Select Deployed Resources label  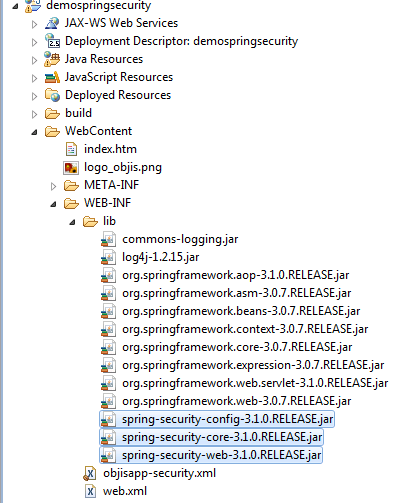click(118, 95)
